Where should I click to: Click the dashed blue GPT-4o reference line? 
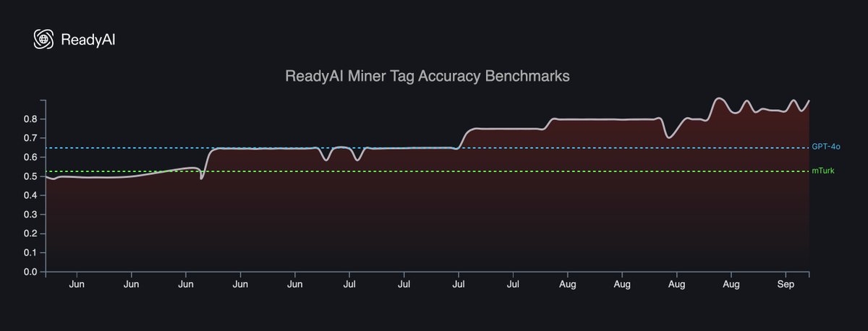[427, 148]
